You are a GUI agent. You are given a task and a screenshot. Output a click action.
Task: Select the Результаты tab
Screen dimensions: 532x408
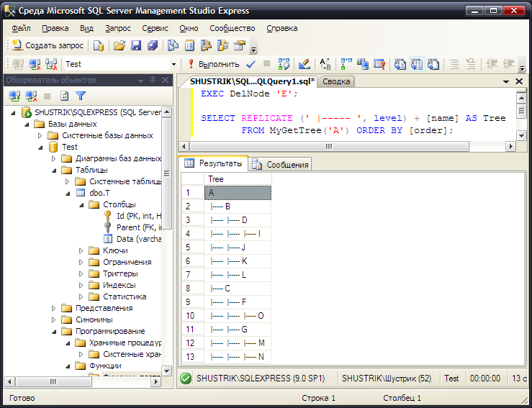213,163
